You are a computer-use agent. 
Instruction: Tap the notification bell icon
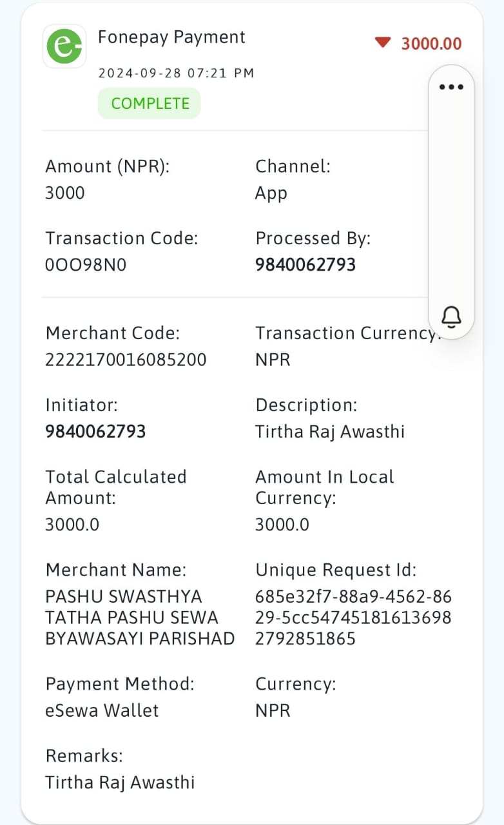(x=451, y=317)
